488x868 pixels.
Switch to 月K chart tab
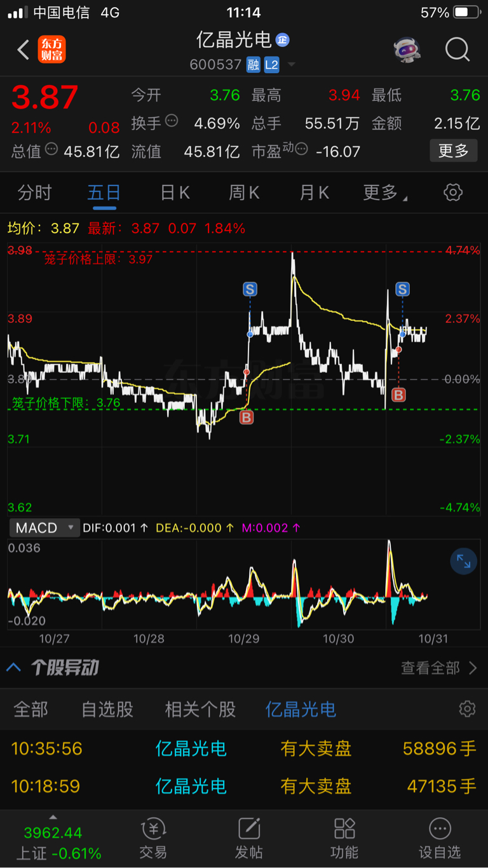tap(315, 193)
